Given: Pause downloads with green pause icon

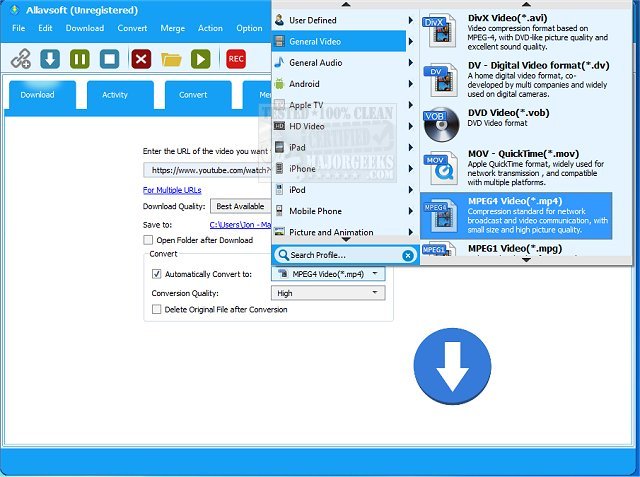Looking at the screenshot, I should tap(80, 59).
